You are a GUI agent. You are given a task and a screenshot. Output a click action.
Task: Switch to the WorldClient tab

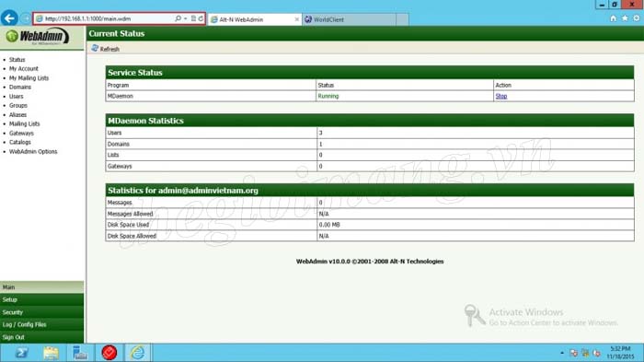pos(349,19)
